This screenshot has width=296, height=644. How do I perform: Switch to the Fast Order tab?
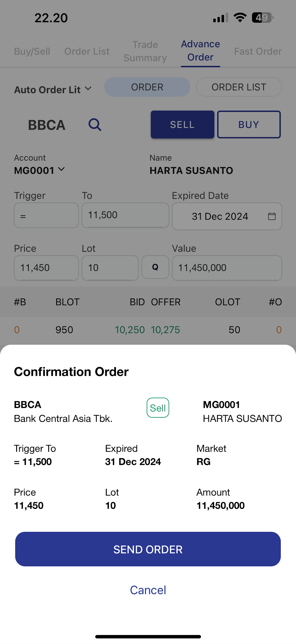(258, 51)
